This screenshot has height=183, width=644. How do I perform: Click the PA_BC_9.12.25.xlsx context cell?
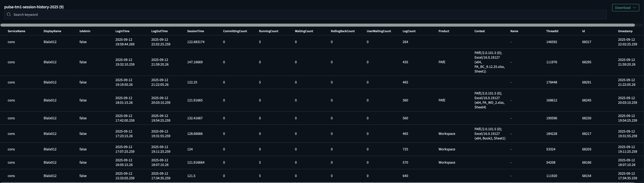pos(489,62)
